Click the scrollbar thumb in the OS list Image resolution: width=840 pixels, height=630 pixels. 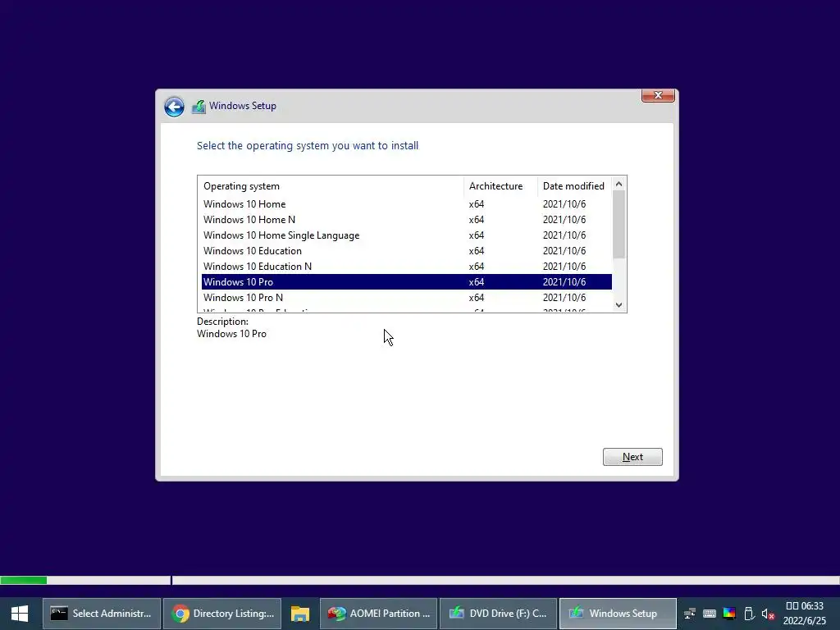(x=619, y=225)
